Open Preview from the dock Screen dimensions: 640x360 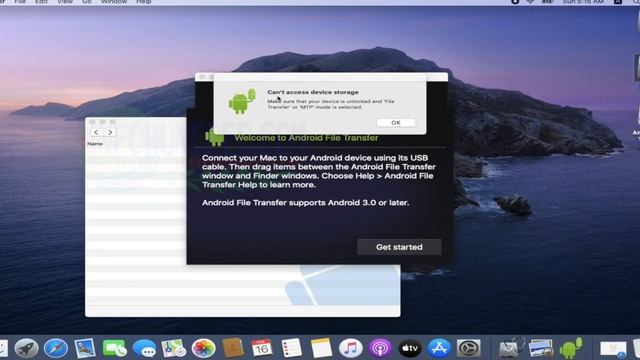[541, 349]
